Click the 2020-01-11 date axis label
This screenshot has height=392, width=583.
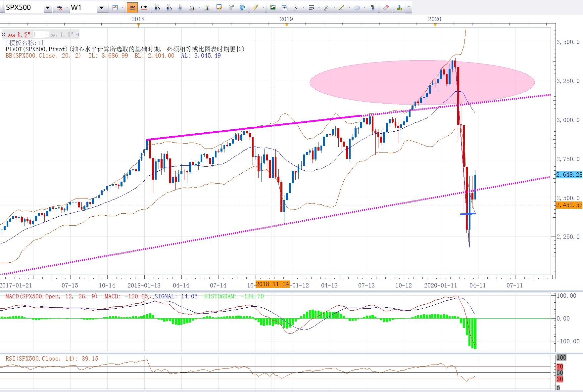[x=440, y=285]
